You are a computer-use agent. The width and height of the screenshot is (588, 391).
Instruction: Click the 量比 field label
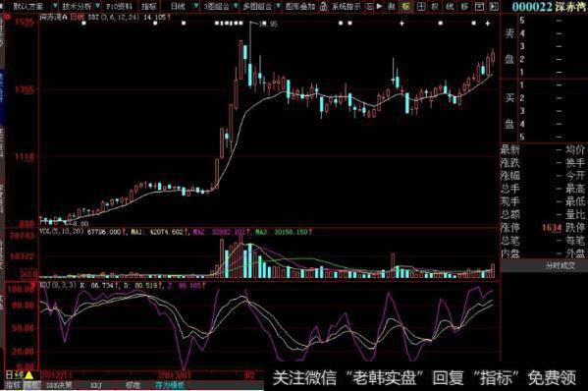tap(575, 214)
